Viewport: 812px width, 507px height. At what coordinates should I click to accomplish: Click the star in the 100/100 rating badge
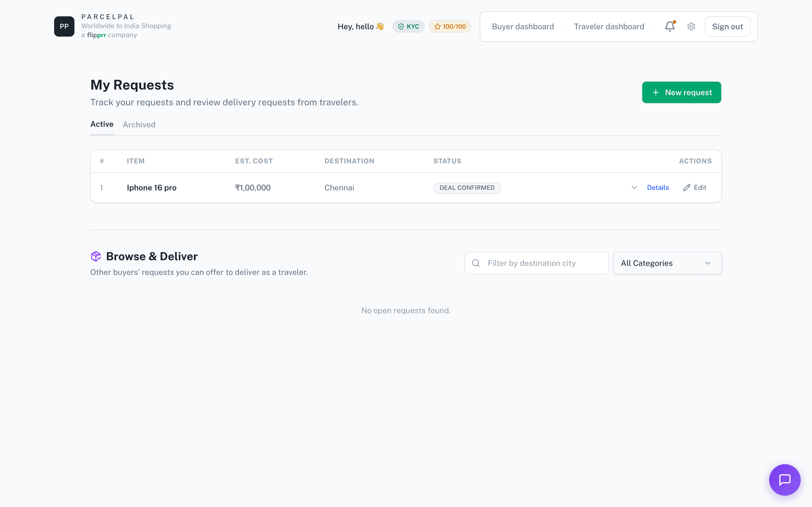pyautogui.click(x=438, y=26)
